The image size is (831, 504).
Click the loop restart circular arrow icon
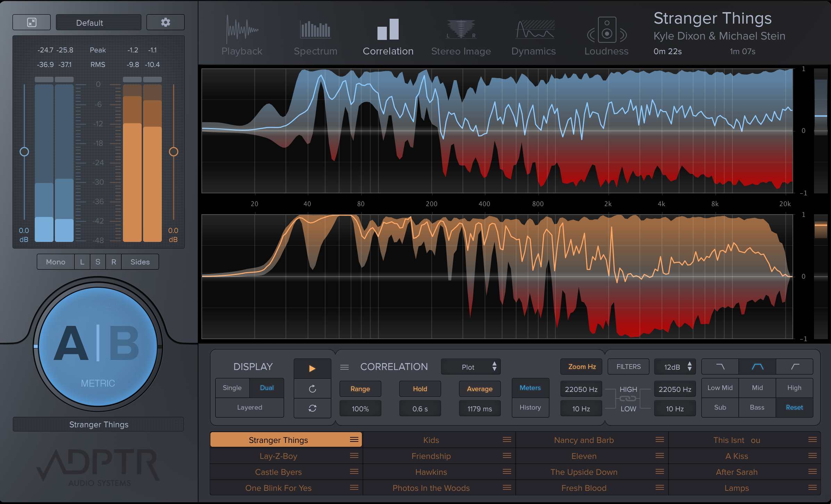click(312, 388)
